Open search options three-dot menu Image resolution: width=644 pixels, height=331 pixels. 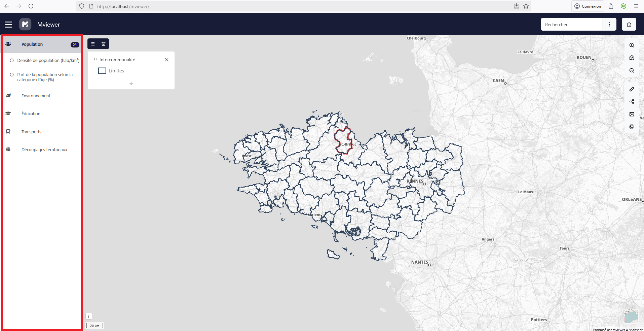click(609, 24)
